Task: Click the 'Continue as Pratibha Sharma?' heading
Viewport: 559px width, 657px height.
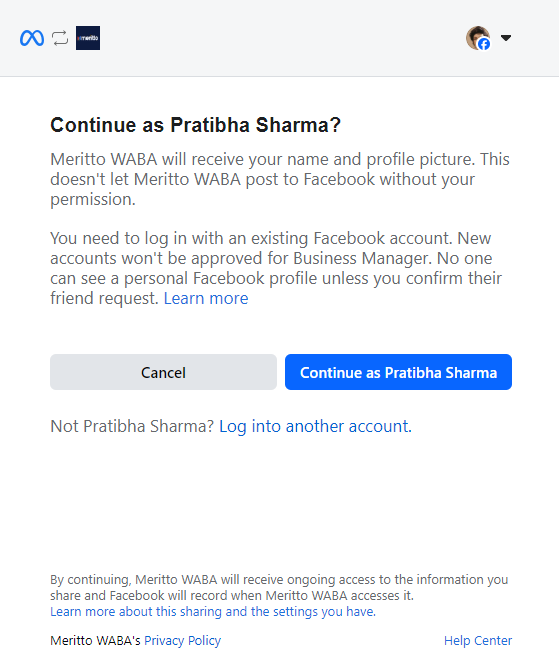Action: pos(195,125)
